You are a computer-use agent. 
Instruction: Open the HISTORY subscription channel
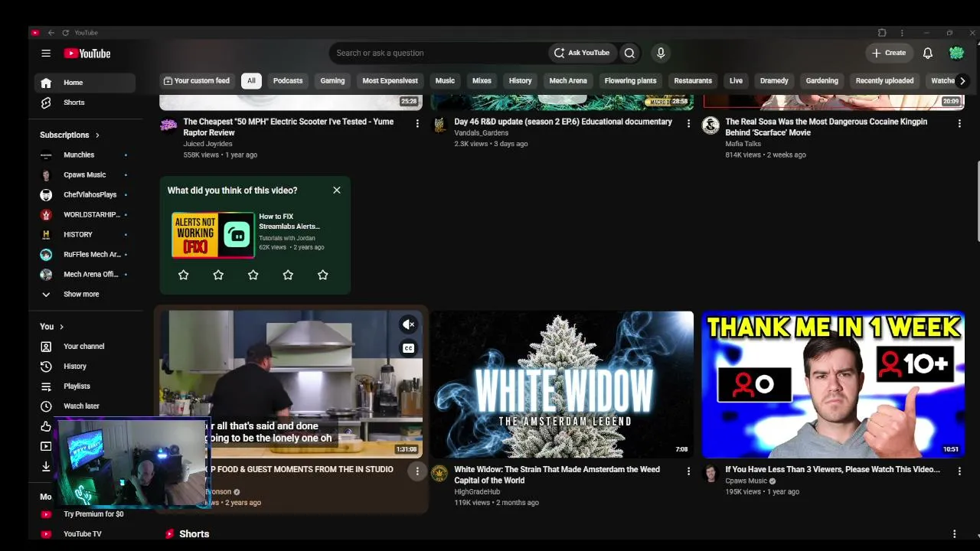(x=85, y=234)
